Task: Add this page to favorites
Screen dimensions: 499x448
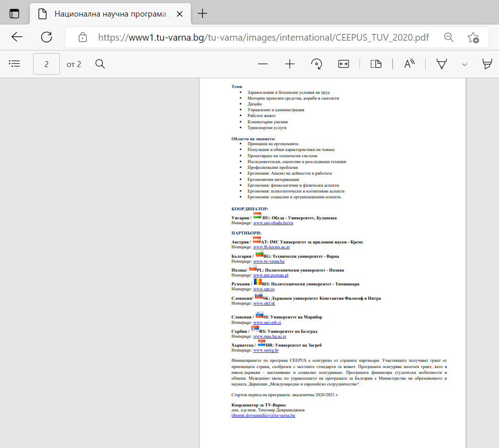Action: tap(473, 37)
